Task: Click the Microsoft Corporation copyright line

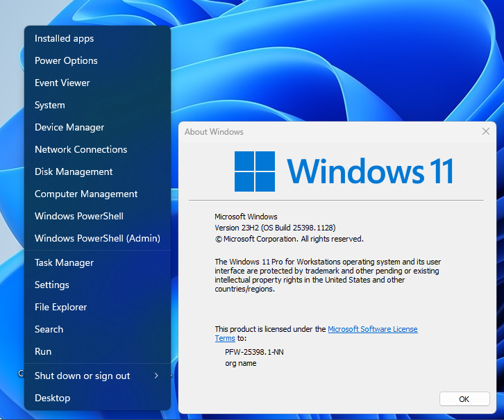Action: coord(289,239)
